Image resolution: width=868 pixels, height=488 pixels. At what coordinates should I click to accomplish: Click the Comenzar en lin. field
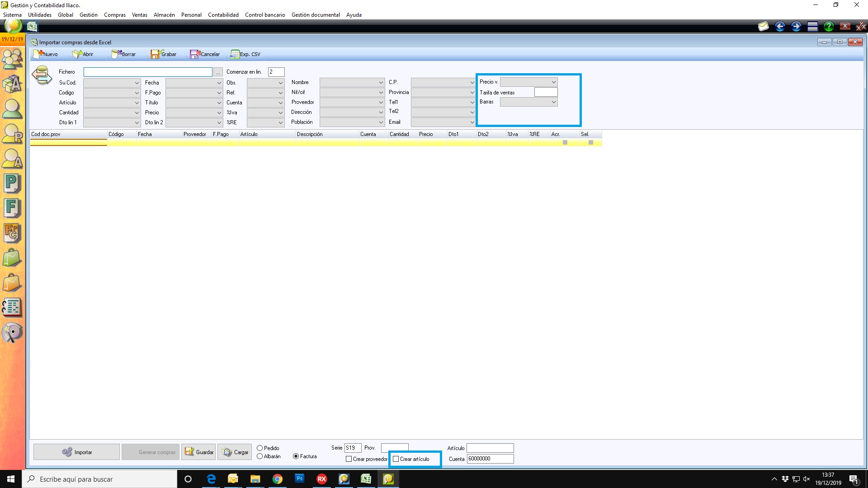pyautogui.click(x=276, y=72)
